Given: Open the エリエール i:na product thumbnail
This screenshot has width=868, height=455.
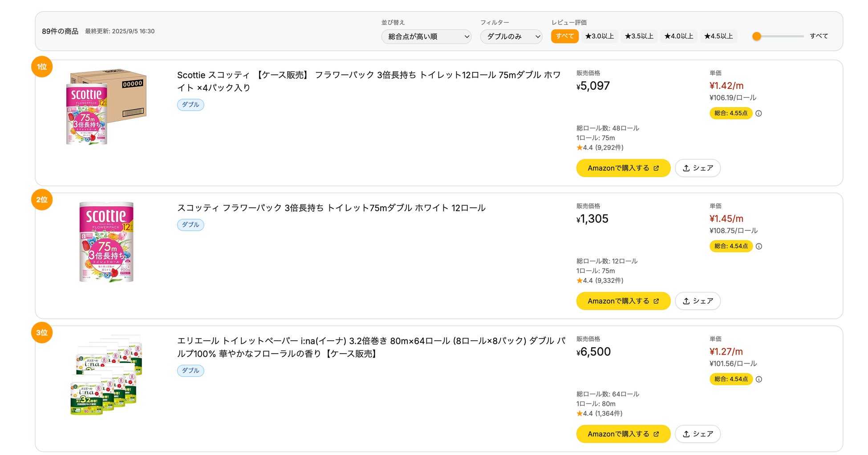Looking at the screenshot, I should tap(106, 375).
